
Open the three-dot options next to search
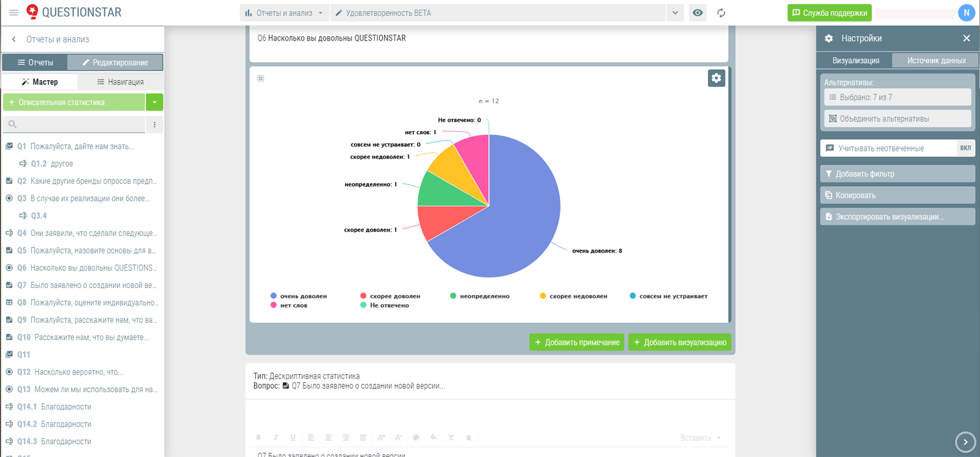(x=154, y=124)
